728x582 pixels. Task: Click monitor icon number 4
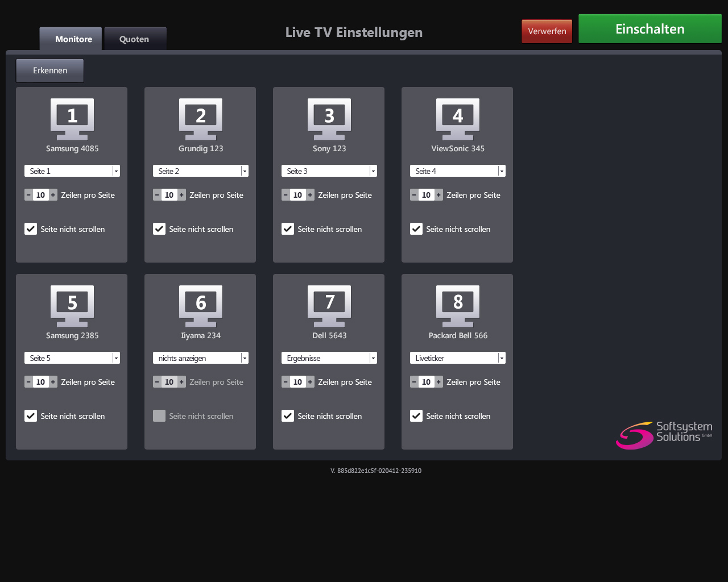point(458,119)
